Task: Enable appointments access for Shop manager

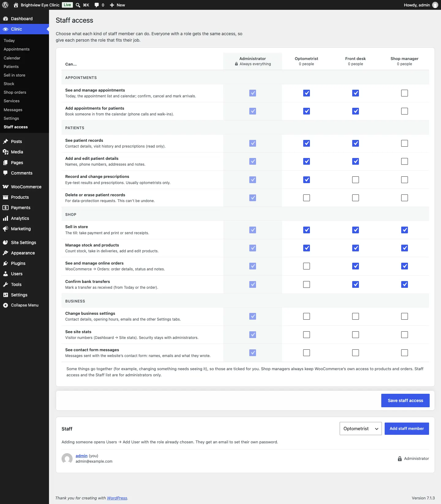Action: click(405, 93)
